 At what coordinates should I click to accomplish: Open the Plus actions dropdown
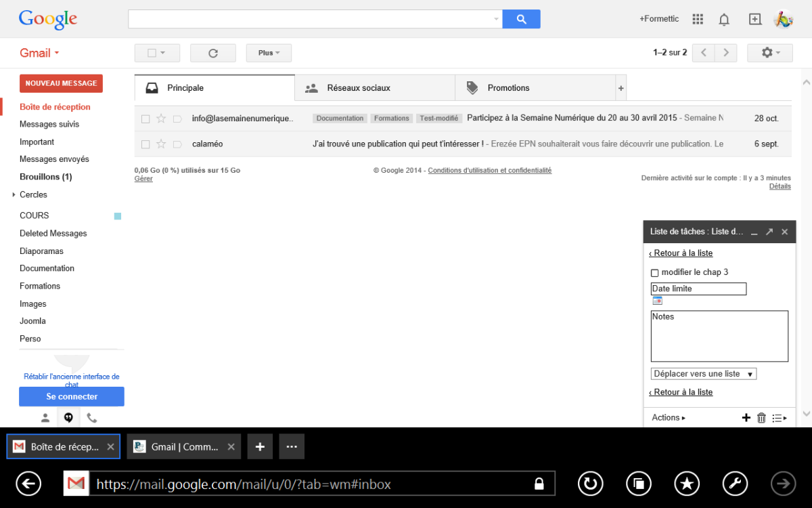pos(269,53)
